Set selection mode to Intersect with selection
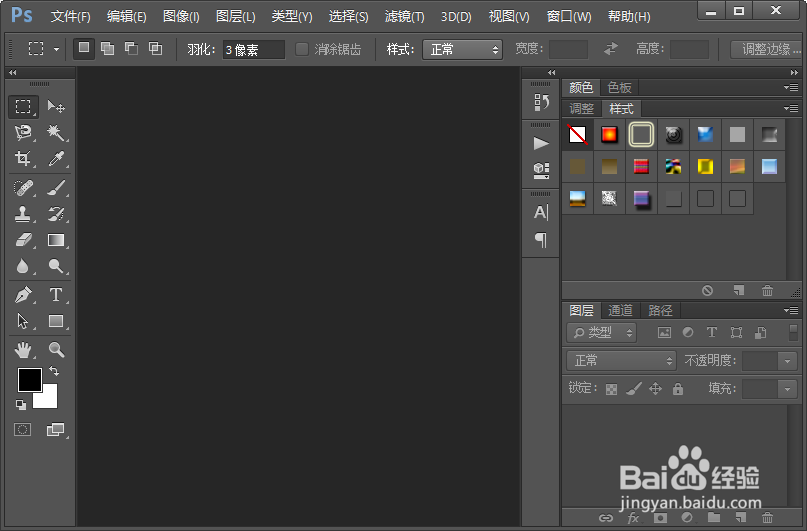807x531 pixels. [x=155, y=49]
